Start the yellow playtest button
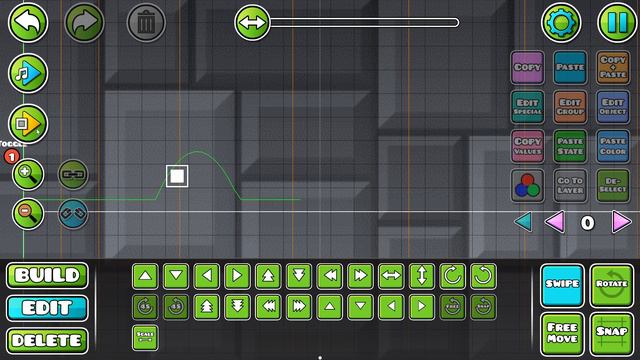 tap(28, 124)
